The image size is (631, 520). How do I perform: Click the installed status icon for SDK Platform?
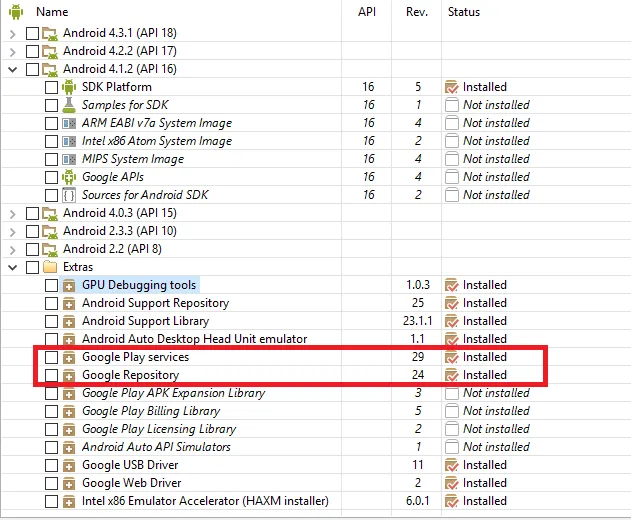[452, 87]
